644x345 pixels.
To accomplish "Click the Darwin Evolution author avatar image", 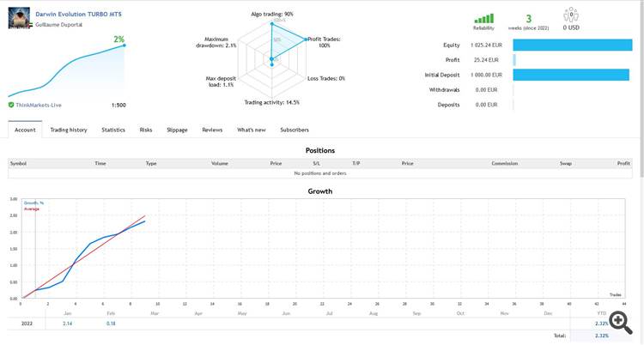I will [19, 18].
